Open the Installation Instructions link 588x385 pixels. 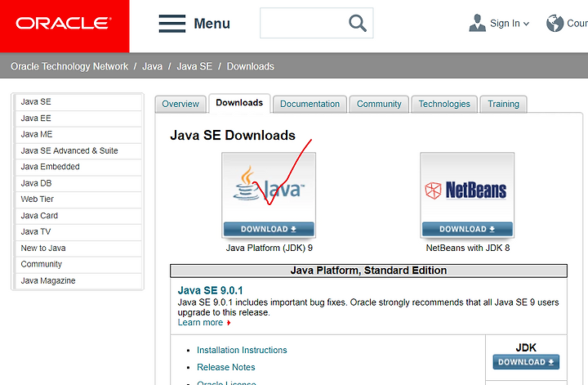click(x=242, y=350)
